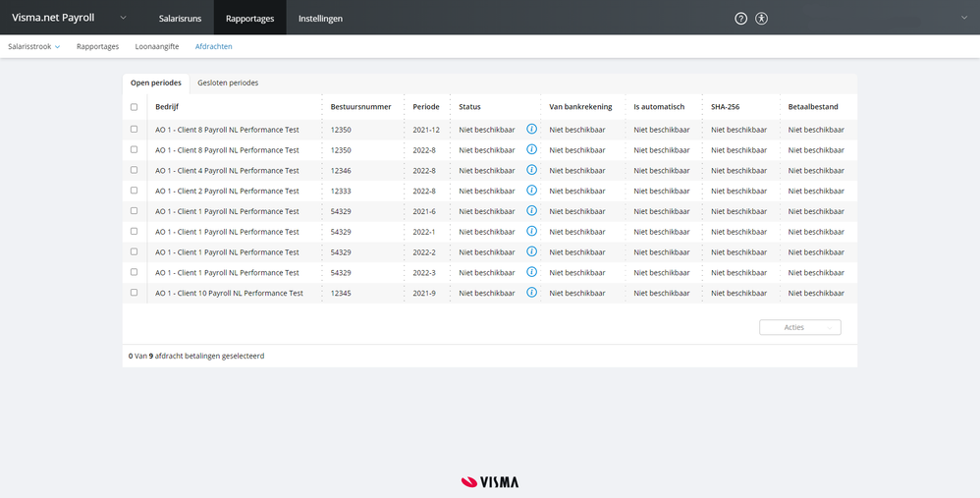This screenshot has width=980, height=498.
Task: Show status info for period 2022-1
Action: [x=531, y=231]
